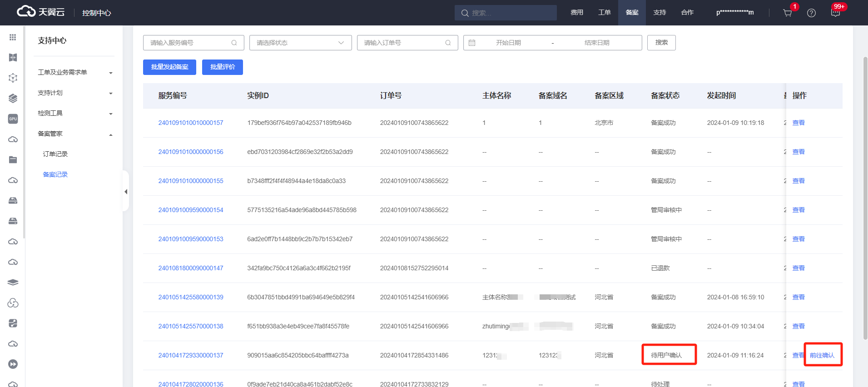Open service number 2401091010010000157

(x=191, y=123)
